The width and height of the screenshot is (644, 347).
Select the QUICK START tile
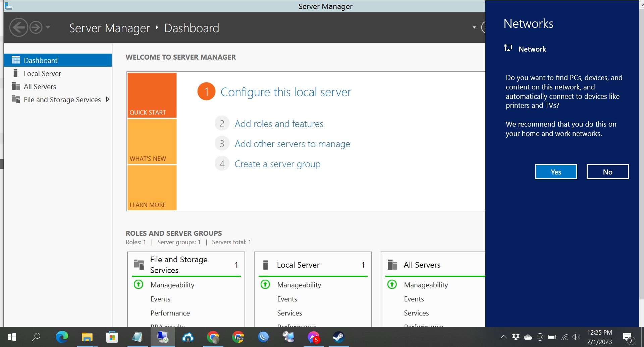coord(152,95)
